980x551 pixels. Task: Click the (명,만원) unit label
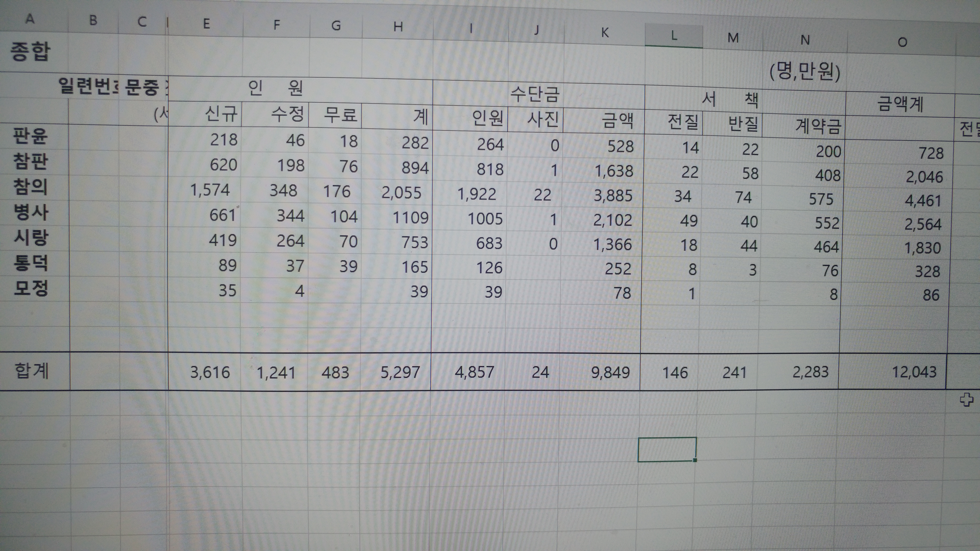pyautogui.click(x=805, y=72)
